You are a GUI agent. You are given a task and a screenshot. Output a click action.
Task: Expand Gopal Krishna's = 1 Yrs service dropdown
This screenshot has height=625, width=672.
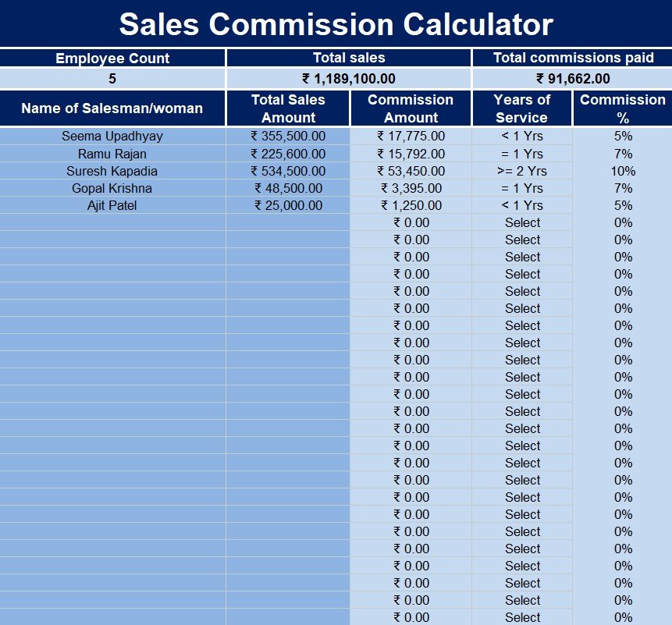(x=521, y=188)
